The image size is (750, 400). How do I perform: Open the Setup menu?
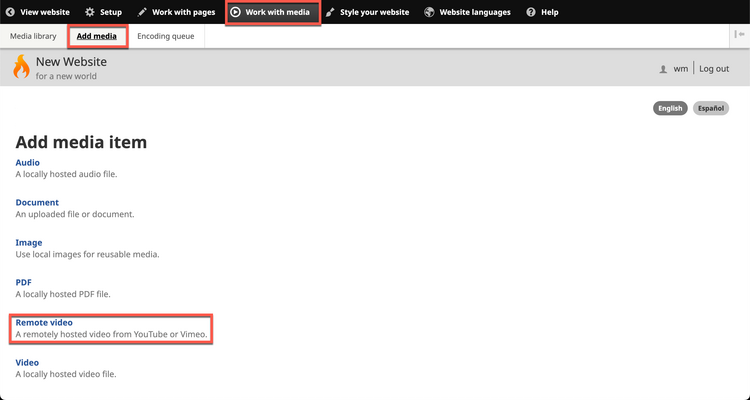[x=103, y=12]
